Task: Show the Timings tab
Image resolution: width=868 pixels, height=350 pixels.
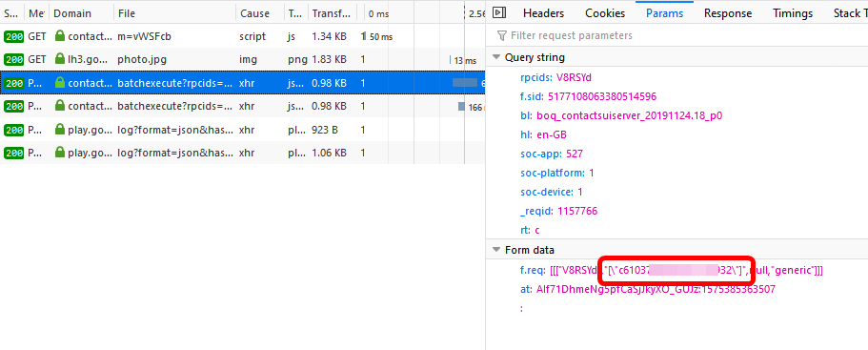Action: (793, 13)
